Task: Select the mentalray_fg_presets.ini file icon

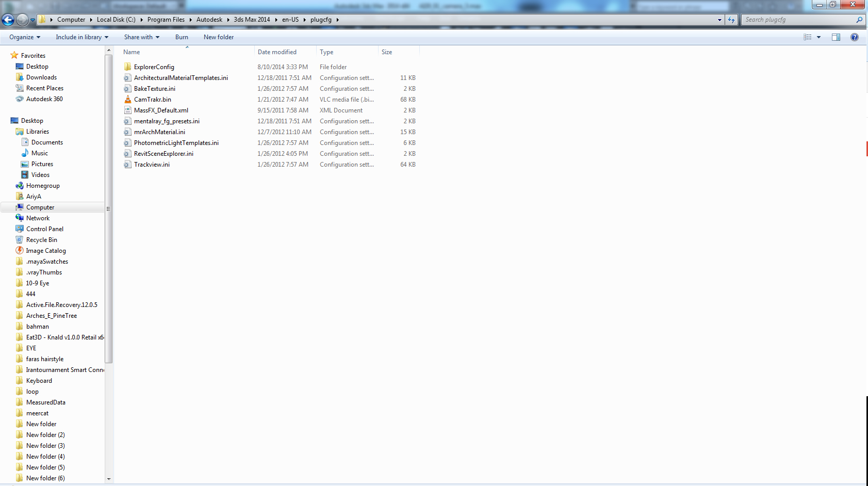Action: (x=128, y=121)
